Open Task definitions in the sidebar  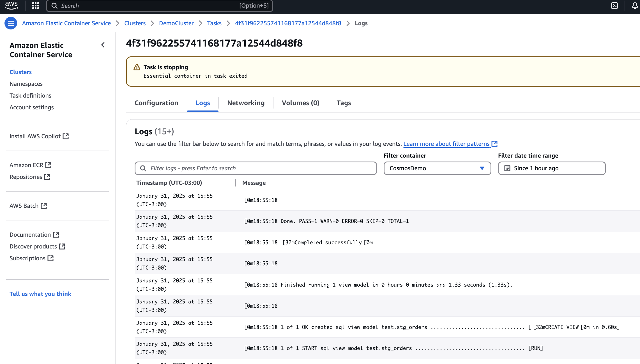(30, 96)
